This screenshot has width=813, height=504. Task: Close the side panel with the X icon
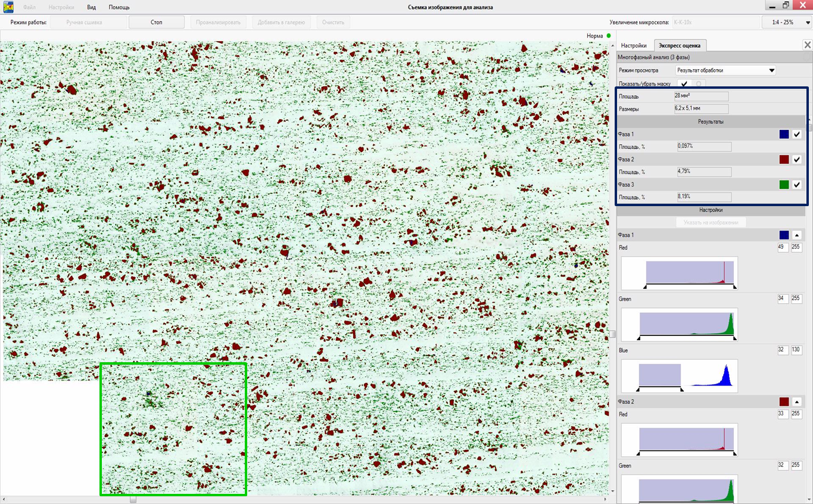coord(807,45)
